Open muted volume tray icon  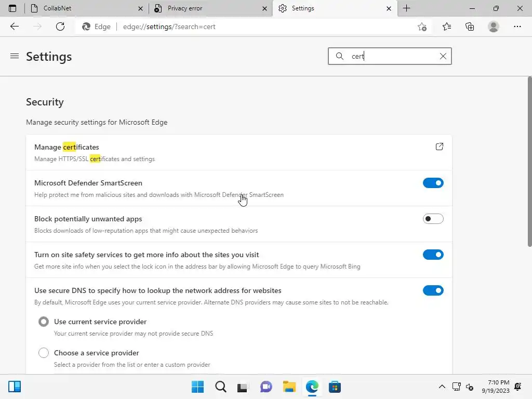(x=470, y=387)
